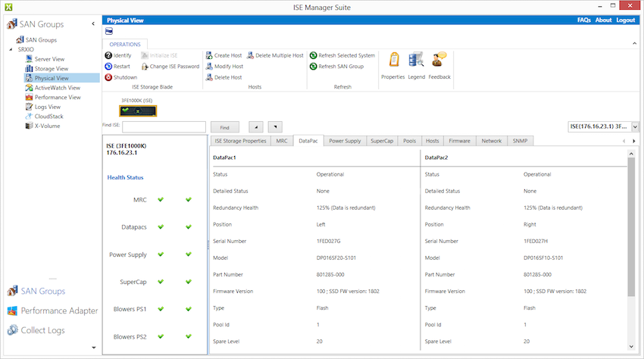
Task: Click the find previous up arrow button
Action: coord(256,127)
